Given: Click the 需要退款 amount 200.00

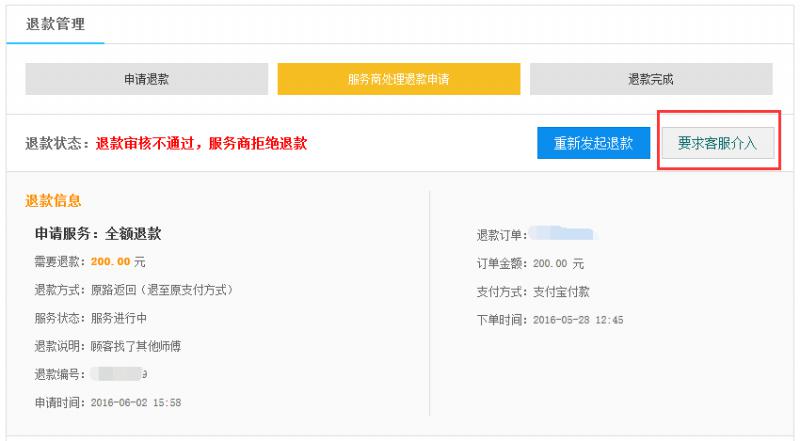Looking at the screenshot, I should coord(111,262).
